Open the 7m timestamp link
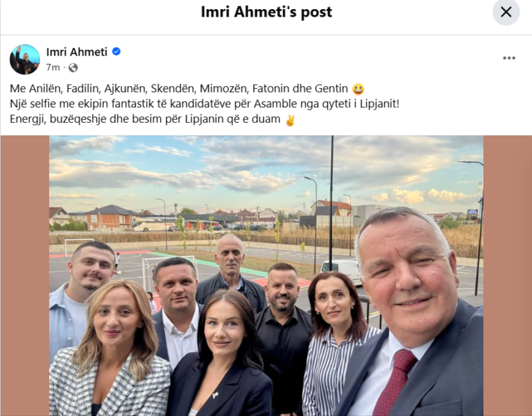 (x=53, y=67)
